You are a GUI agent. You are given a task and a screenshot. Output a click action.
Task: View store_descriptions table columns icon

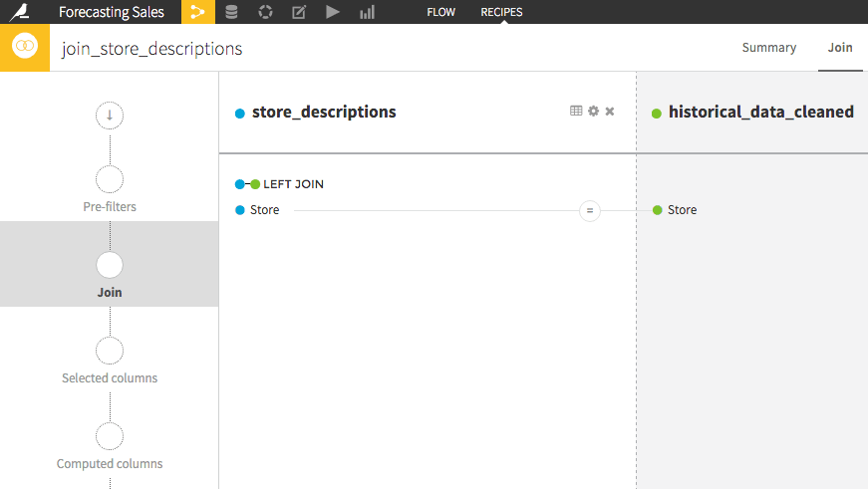point(576,111)
